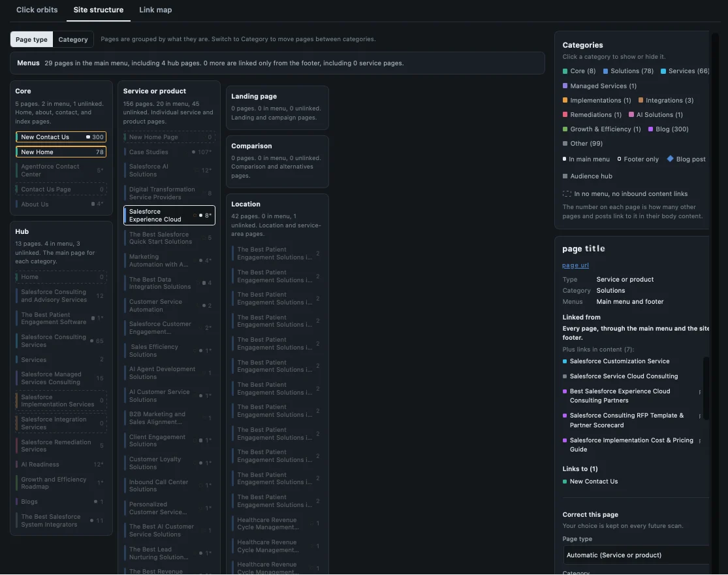This screenshot has height=575, width=728.
Task: Toggle Managed Services (1) category
Action: pyautogui.click(x=599, y=86)
